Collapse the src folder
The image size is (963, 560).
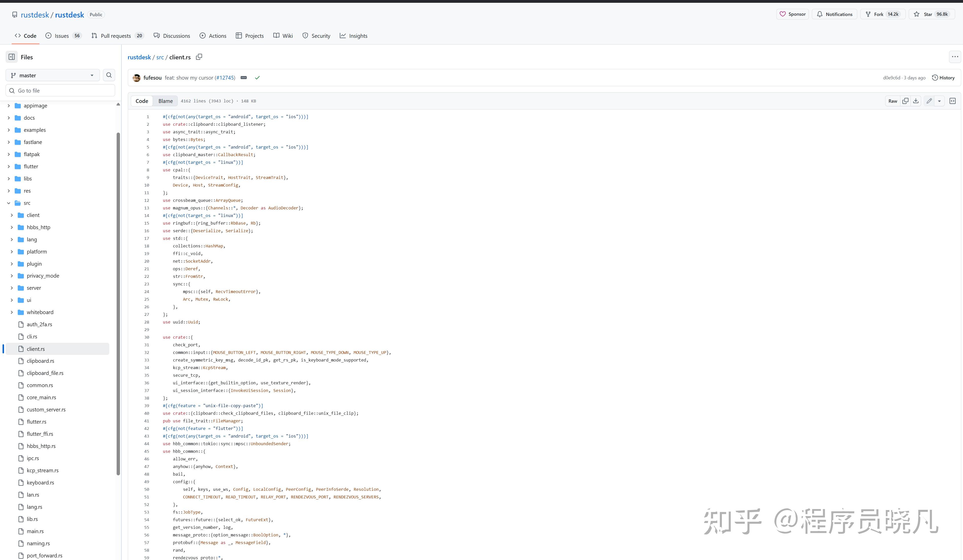9,203
